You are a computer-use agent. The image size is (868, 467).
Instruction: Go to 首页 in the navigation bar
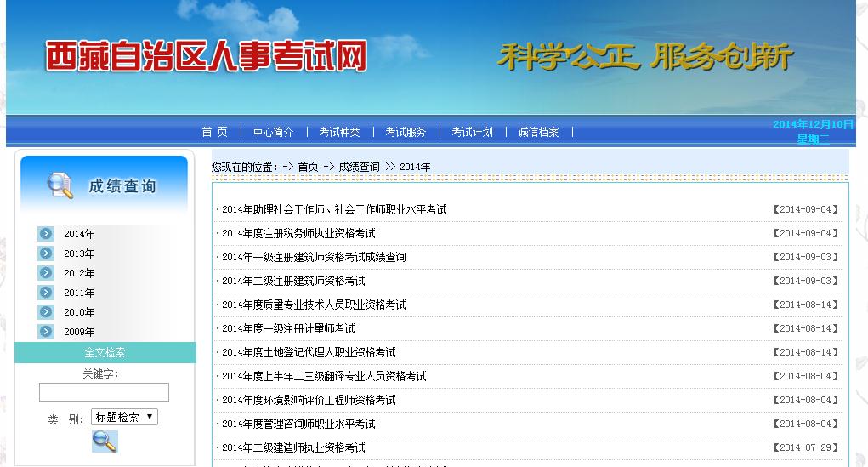pyautogui.click(x=214, y=132)
